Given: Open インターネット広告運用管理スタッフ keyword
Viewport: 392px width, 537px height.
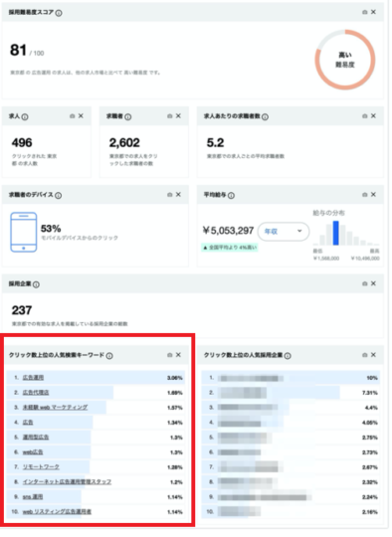Looking at the screenshot, I should (x=67, y=482).
